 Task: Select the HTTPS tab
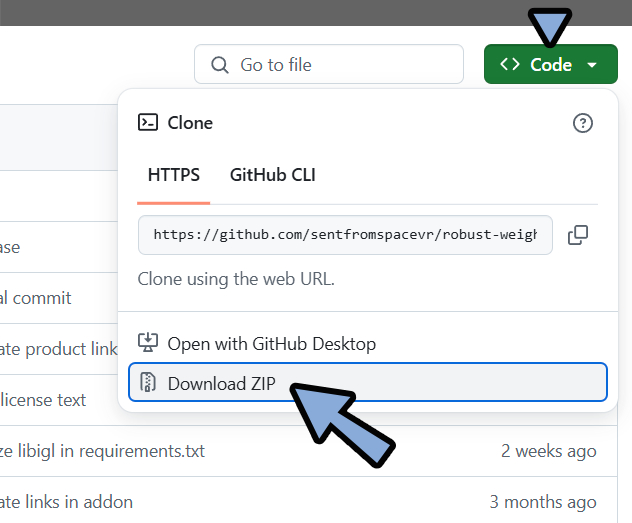coord(174,175)
